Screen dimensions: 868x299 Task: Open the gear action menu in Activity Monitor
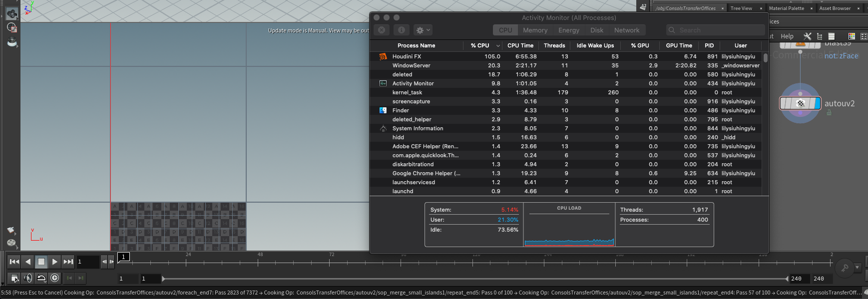click(423, 30)
